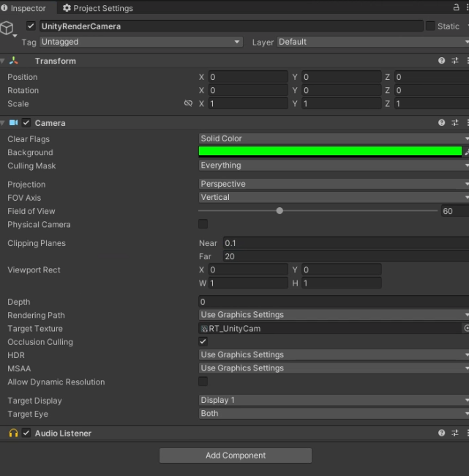Click the Field of View slider handle
Screen dimensions: 469x476
[x=279, y=210]
